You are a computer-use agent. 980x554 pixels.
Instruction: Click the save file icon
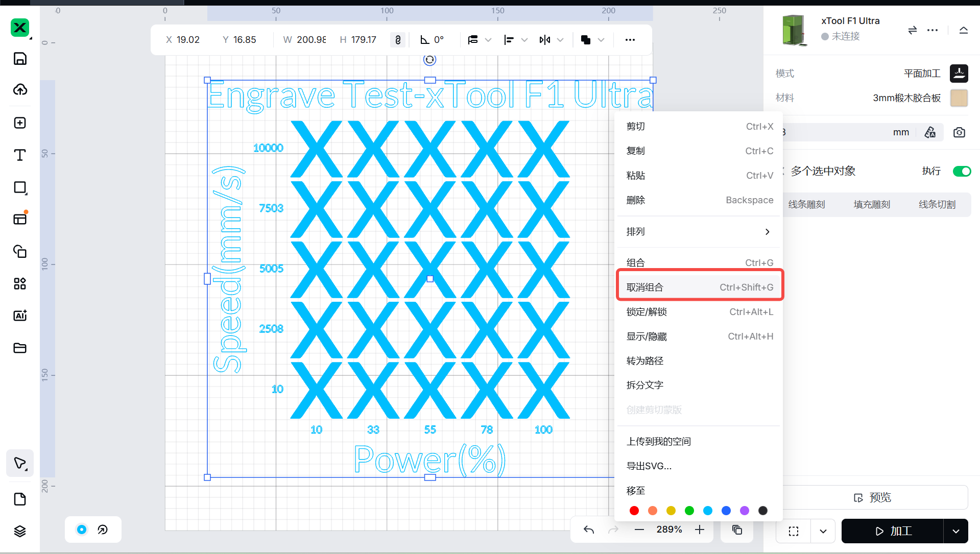coord(20,59)
